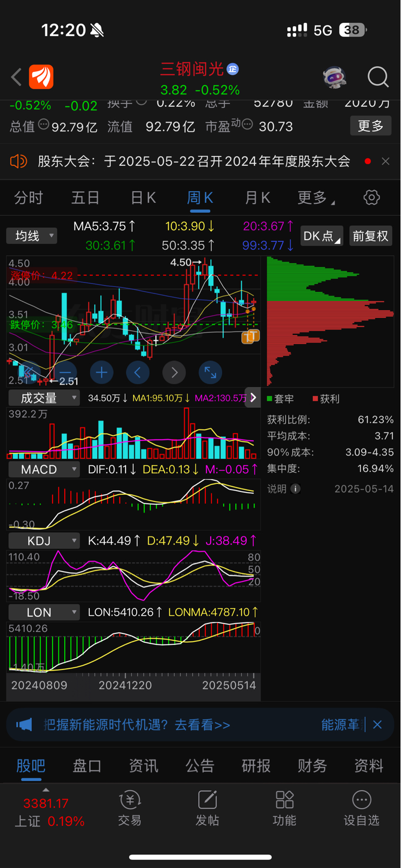Switch to 月K chart tab
Image resolution: width=401 pixels, height=868 pixels.
(258, 198)
